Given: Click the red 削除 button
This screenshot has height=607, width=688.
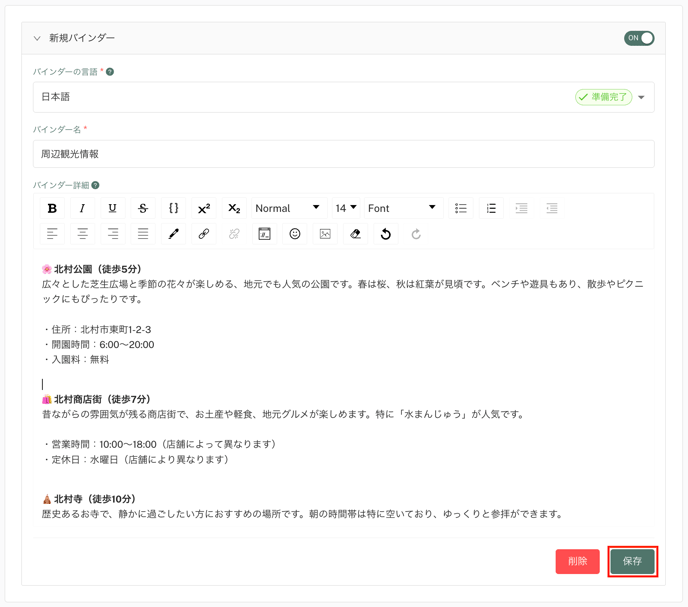Looking at the screenshot, I should (x=577, y=561).
